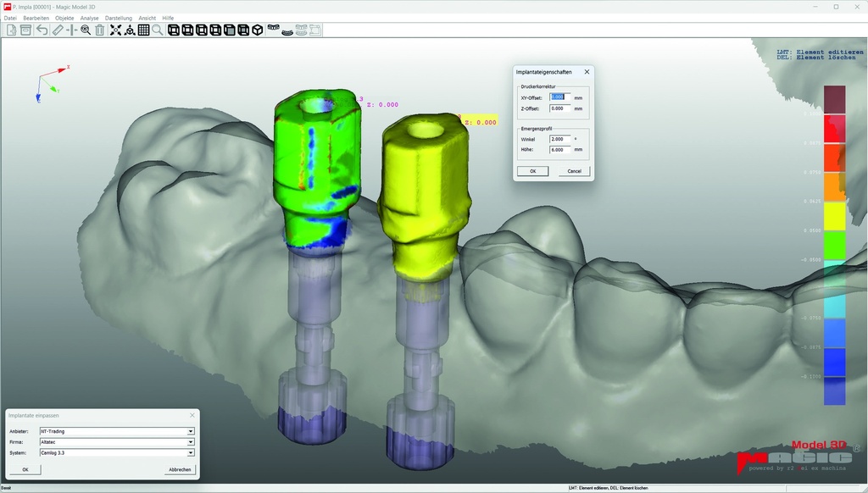Click the trash delete icon
Viewport: 868px width, 493px height.
100,30
